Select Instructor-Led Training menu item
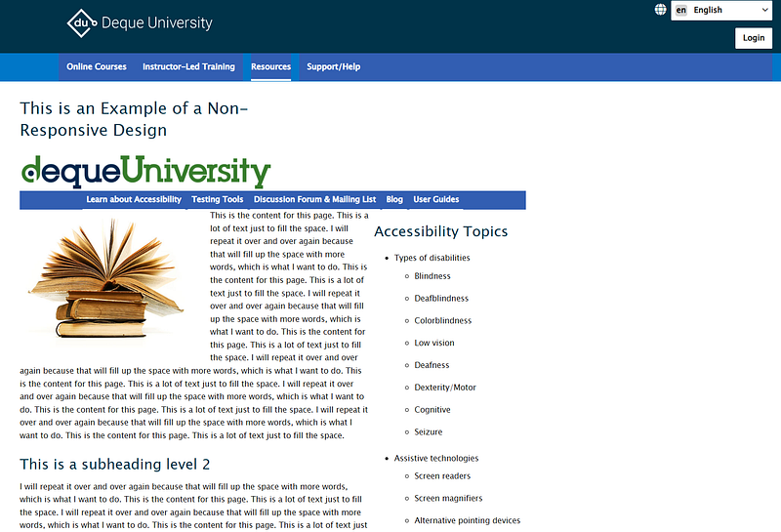The image size is (781, 532). point(188,67)
